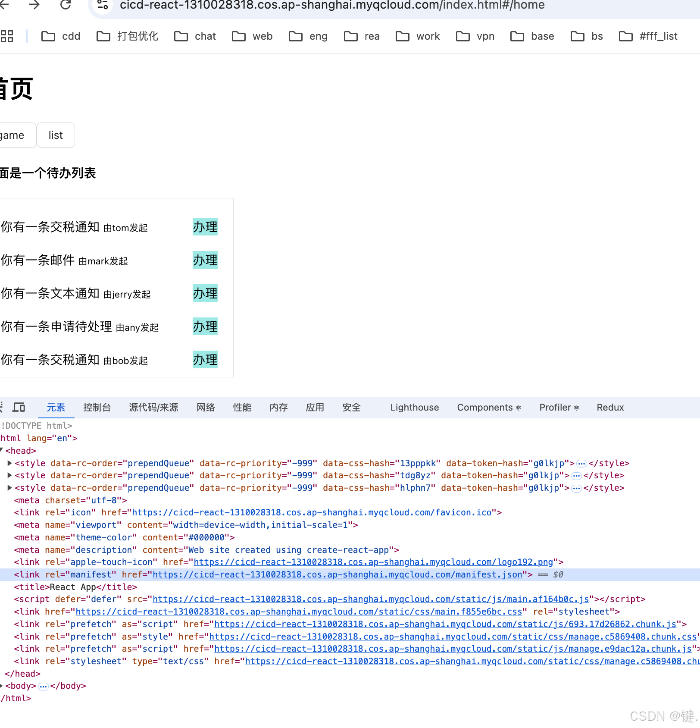700x728 pixels.
Task: Toggle the device emulation toolbar in DevTools
Action: [x=19, y=407]
